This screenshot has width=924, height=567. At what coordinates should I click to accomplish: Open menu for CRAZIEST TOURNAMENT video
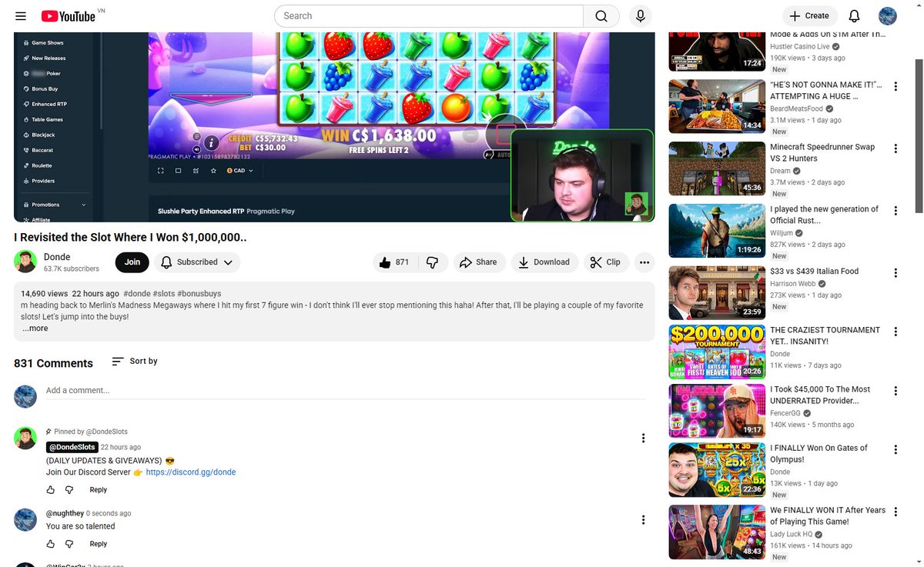tap(896, 332)
